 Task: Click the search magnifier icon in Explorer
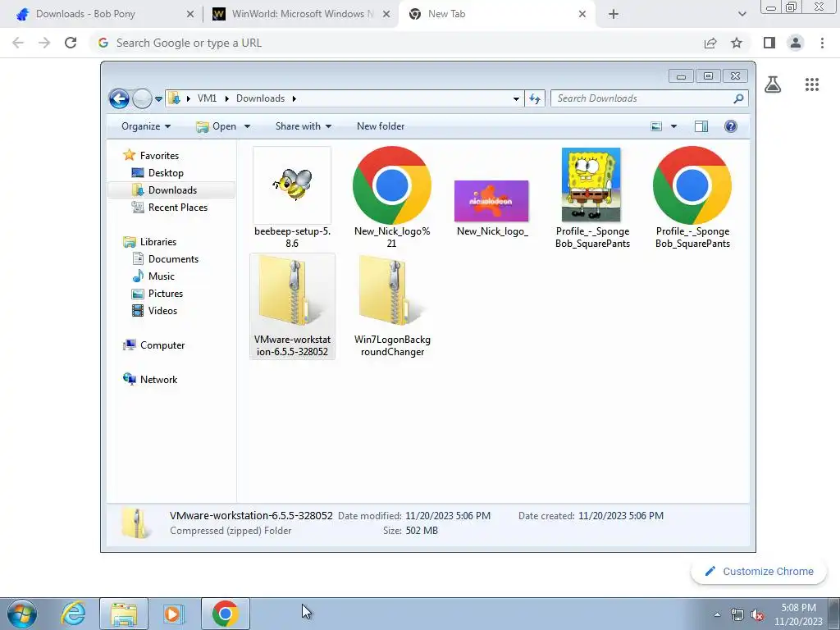pos(739,98)
